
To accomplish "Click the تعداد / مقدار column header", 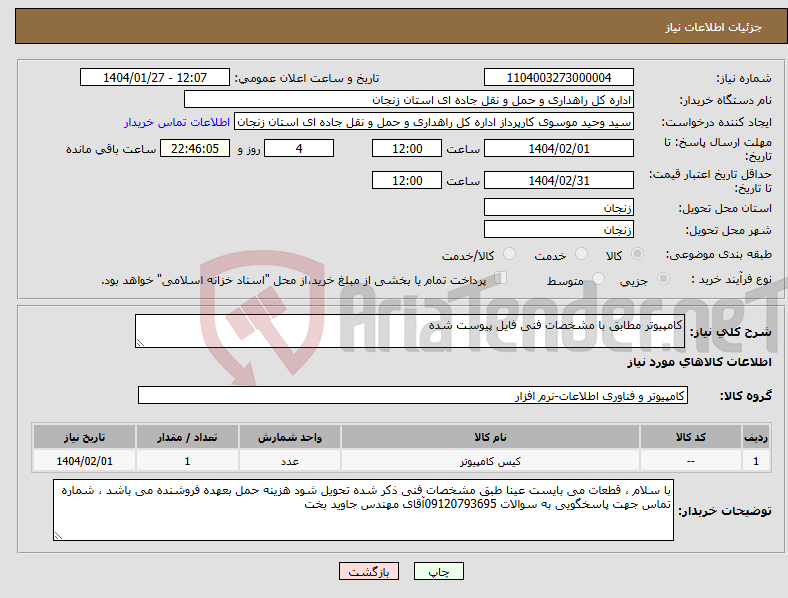I will 187,437.
